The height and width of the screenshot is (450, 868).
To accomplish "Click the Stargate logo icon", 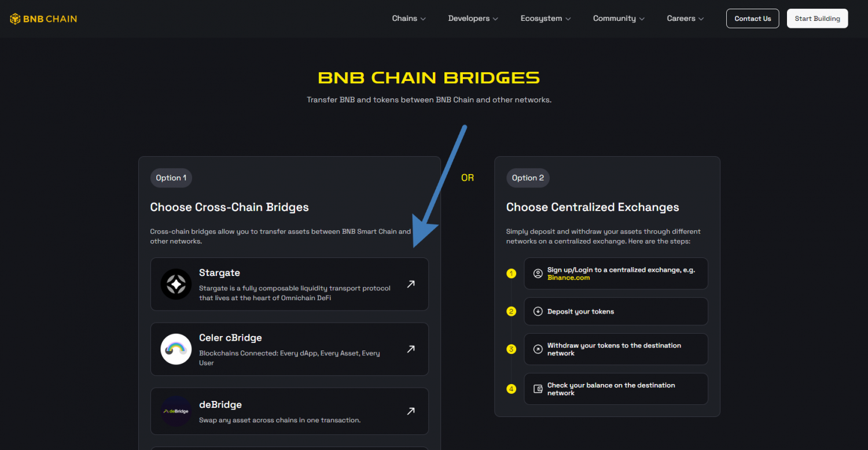I will [x=176, y=284].
